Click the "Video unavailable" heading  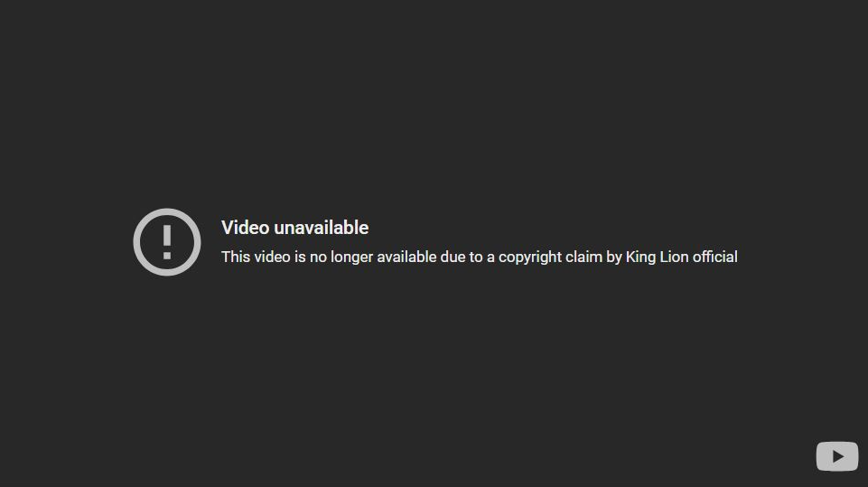(x=294, y=228)
